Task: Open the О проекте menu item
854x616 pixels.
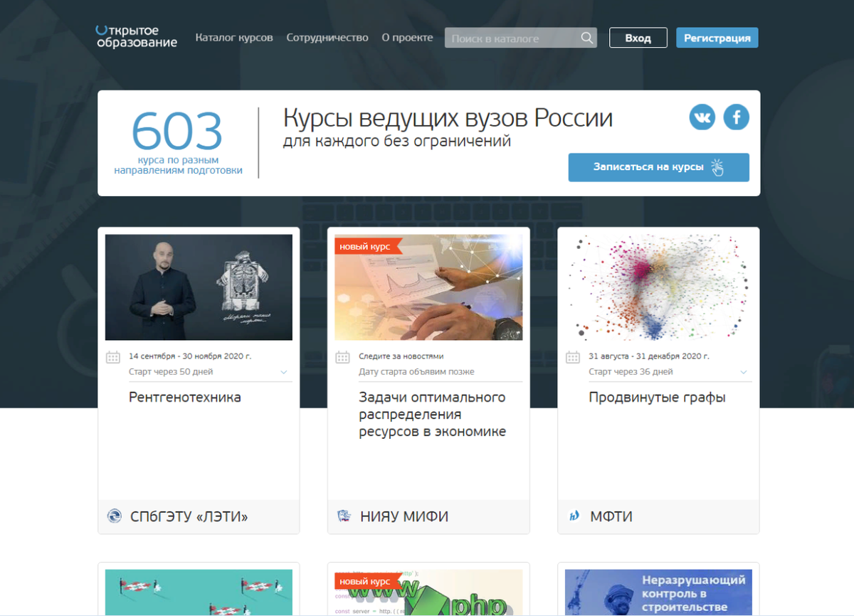Action: tap(407, 38)
